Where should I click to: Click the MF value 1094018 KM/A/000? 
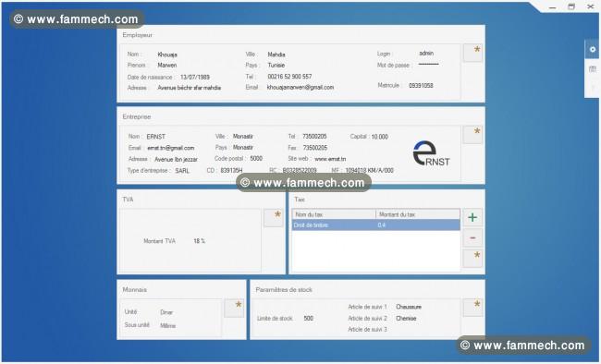pyautogui.click(x=370, y=171)
